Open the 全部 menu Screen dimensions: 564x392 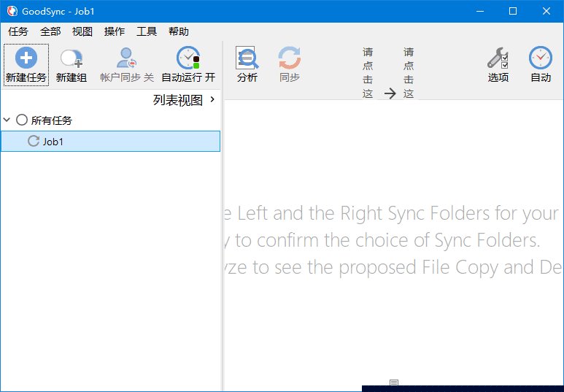click(x=50, y=31)
